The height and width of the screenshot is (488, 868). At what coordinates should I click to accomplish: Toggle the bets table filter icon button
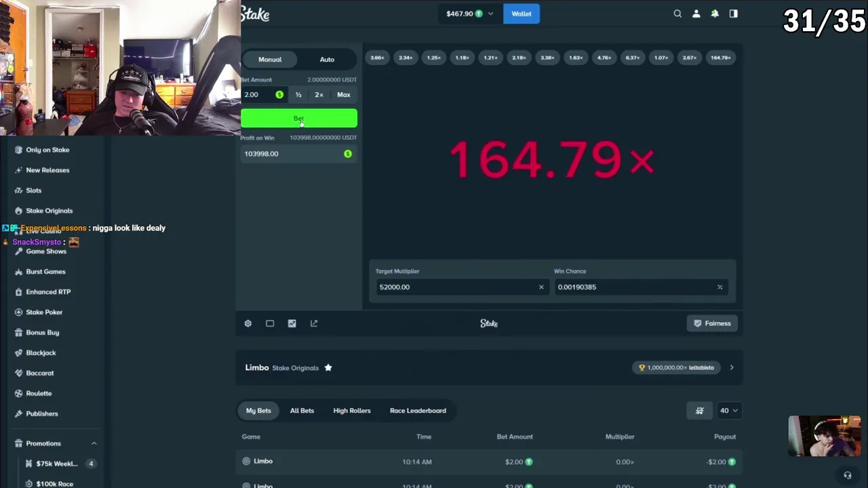point(700,411)
